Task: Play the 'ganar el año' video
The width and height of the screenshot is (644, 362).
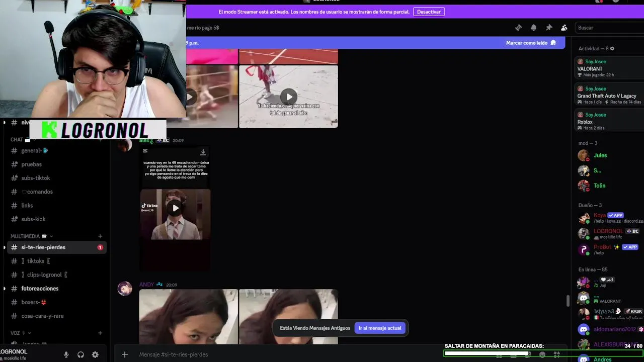Action: pyautogui.click(x=288, y=97)
